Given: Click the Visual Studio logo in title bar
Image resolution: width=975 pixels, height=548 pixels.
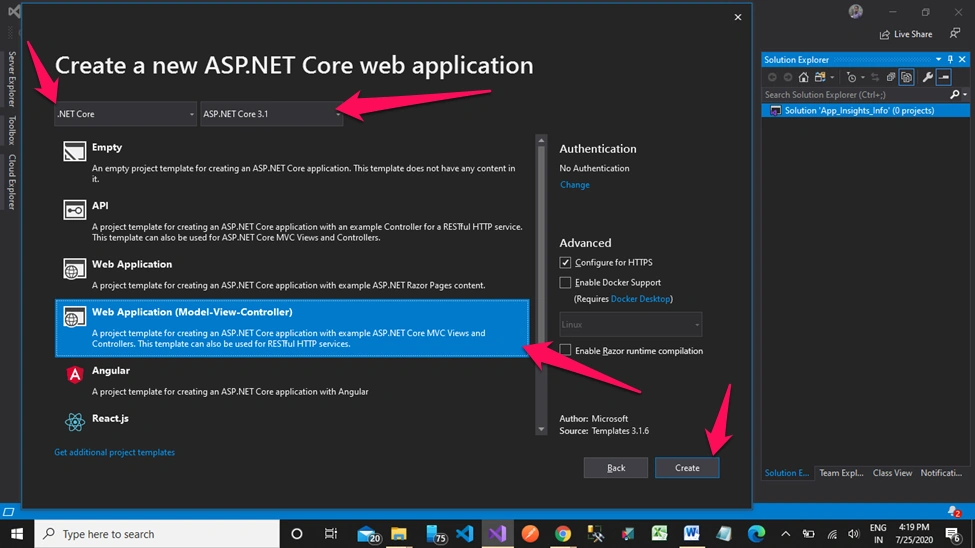Looking at the screenshot, I should coord(14,11).
